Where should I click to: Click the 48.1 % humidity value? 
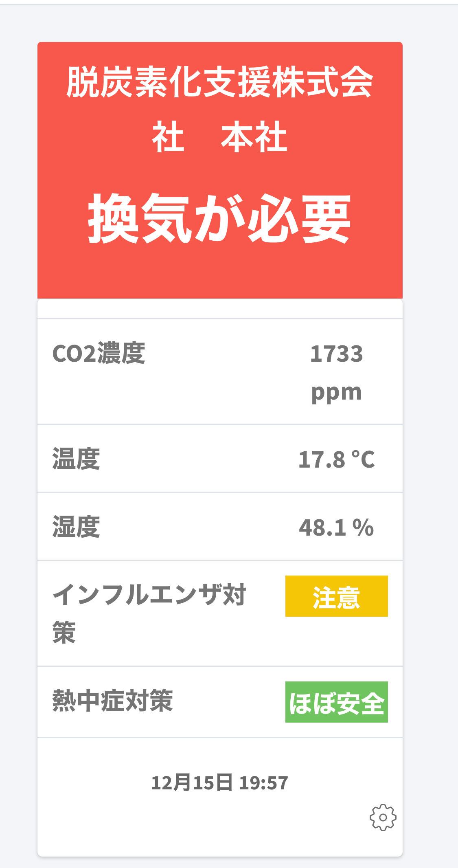pyautogui.click(x=336, y=527)
